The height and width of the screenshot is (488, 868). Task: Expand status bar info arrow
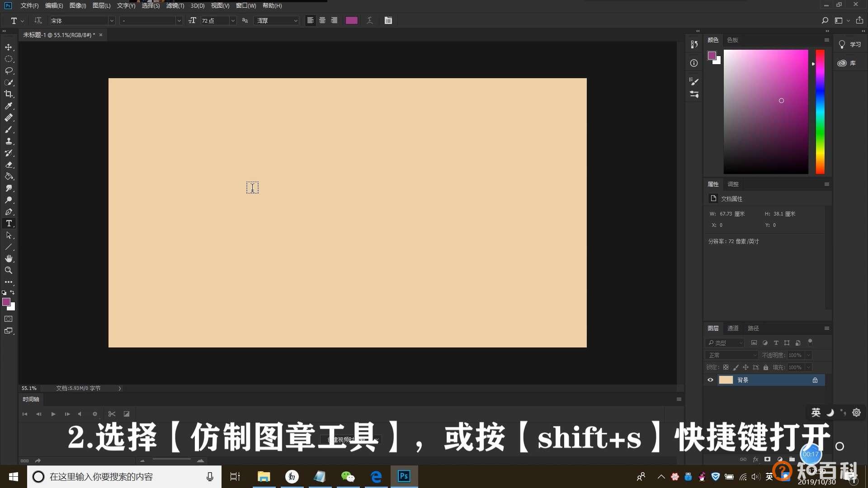[x=120, y=388]
